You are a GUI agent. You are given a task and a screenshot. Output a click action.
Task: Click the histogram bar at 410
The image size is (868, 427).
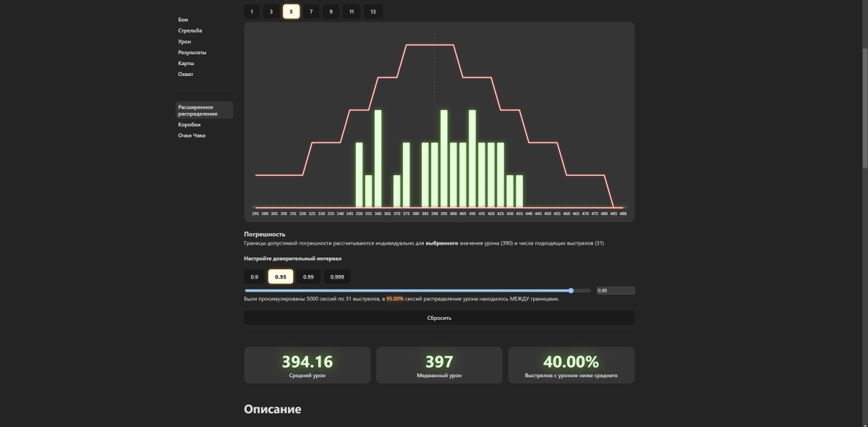(472, 158)
